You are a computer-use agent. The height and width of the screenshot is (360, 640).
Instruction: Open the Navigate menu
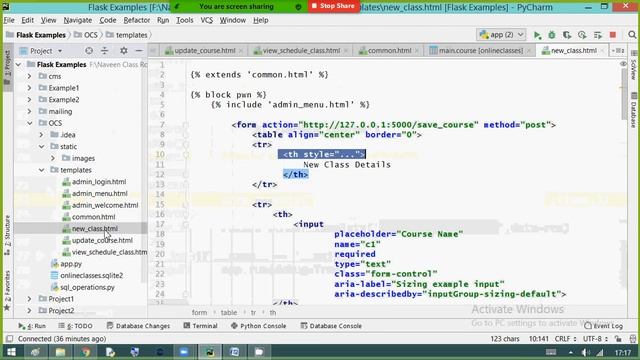pos(78,20)
